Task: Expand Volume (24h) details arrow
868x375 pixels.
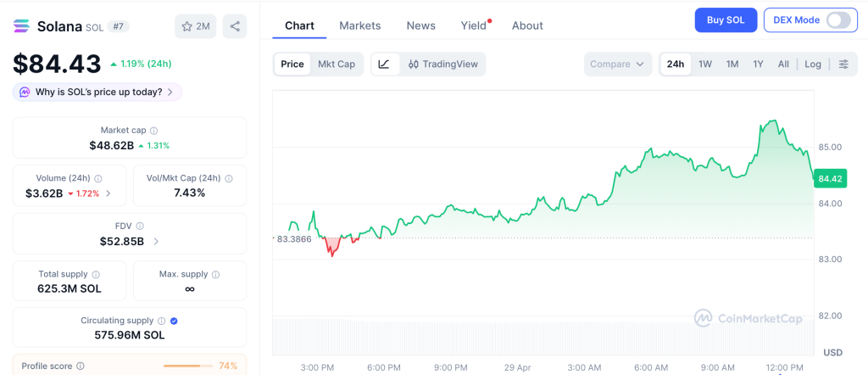Action: (108, 193)
